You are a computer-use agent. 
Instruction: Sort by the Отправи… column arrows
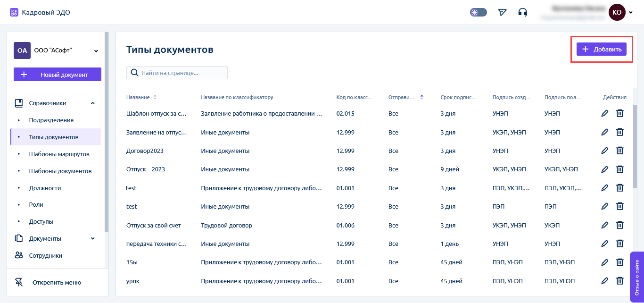point(421,97)
